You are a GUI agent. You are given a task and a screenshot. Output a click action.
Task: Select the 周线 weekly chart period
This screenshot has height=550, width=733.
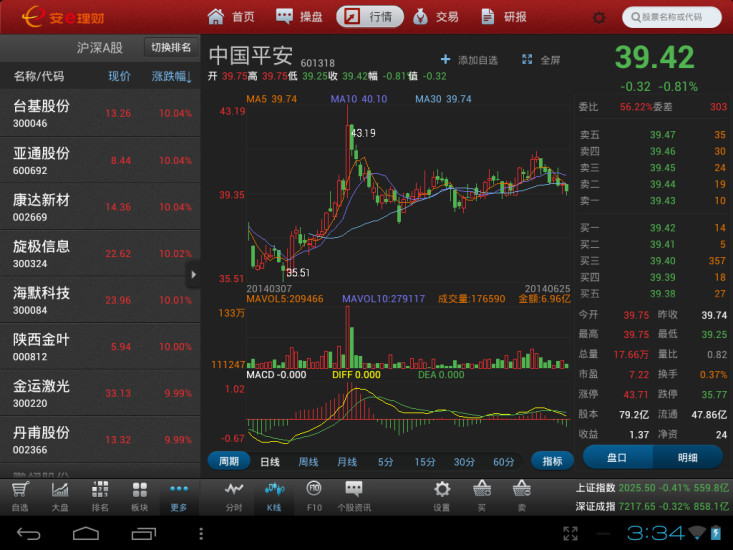pyautogui.click(x=308, y=462)
